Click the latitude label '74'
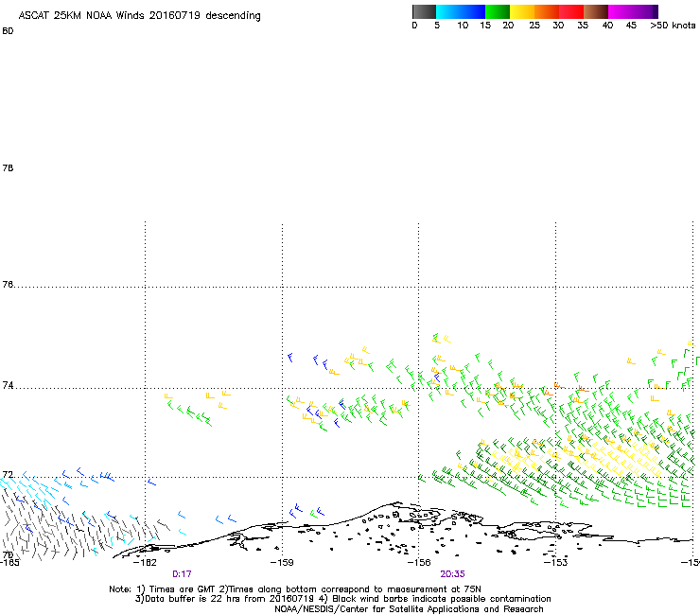This screenshot has width=700, height=615. (8, 385)
